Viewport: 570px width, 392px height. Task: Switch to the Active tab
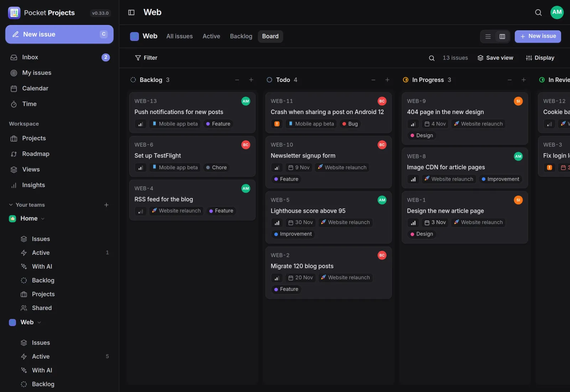click(211, 36)
